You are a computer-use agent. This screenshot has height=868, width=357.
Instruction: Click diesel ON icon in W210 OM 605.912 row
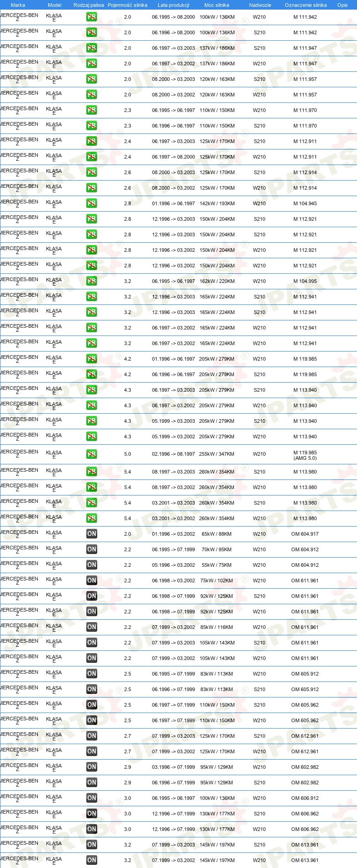click(x=92, y=674)
